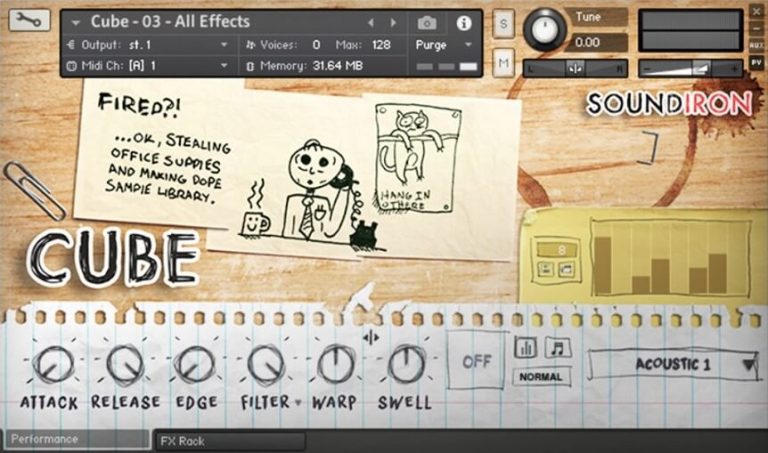Click the Tune knob
The height and width of the screenshot is (453, 768).
[545, 29]
